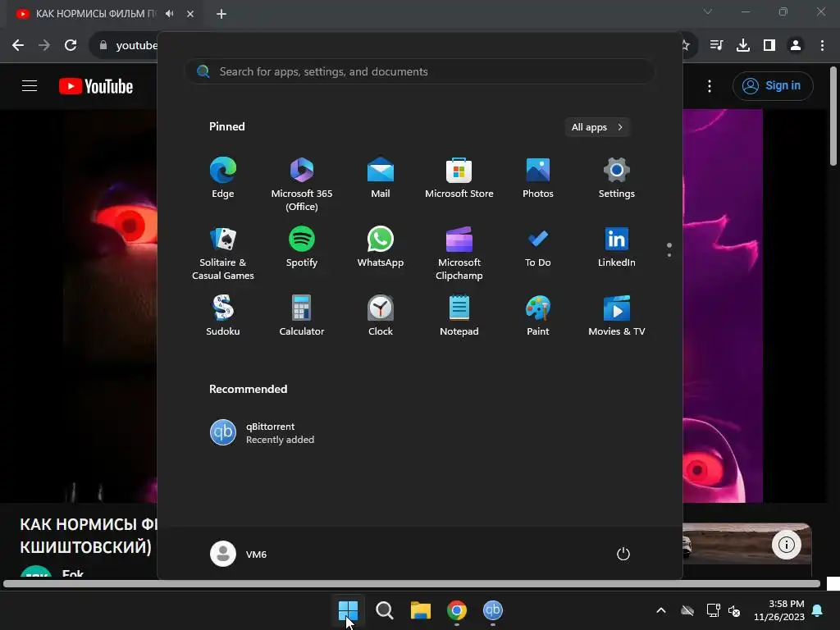
Task: Open the Mail app
Action: point(381,178)
